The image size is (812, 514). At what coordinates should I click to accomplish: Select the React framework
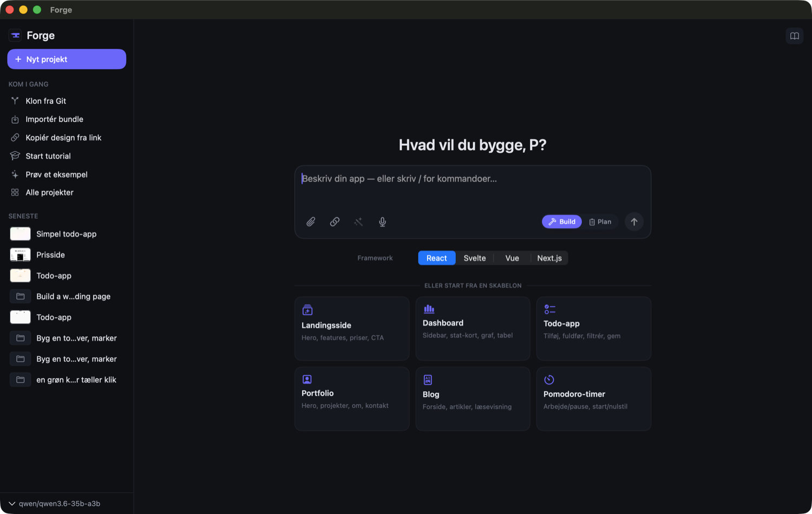coord(437,258)
